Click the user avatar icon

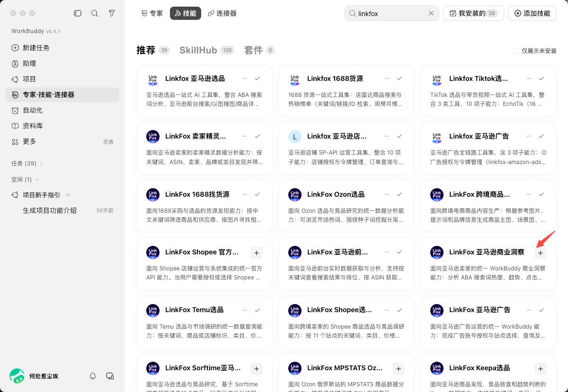click(17, 376)
